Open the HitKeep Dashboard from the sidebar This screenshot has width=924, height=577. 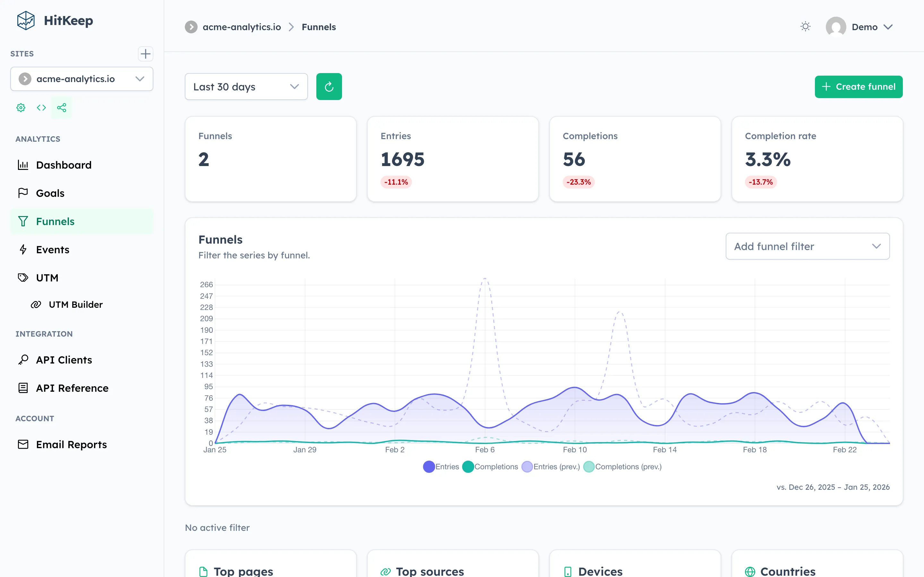(64, 164)
